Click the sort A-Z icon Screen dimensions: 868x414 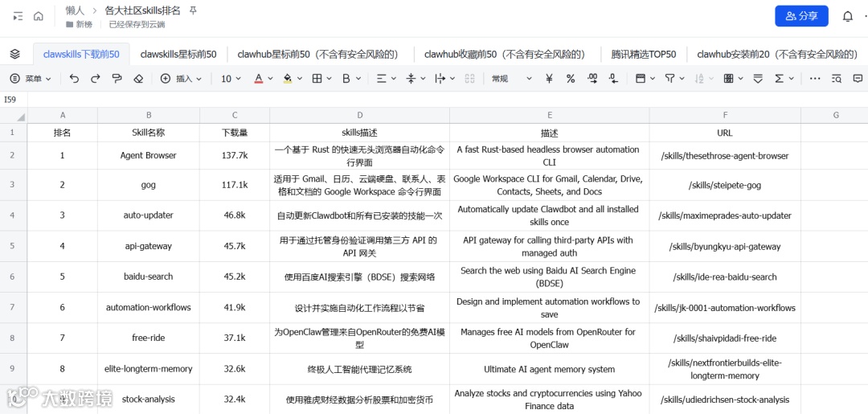pos(699,79)
